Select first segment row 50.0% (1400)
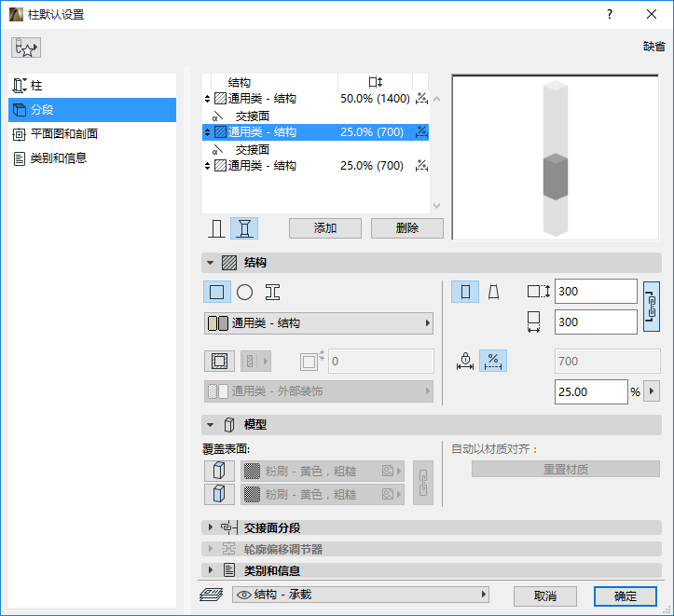 coord(315,99)
